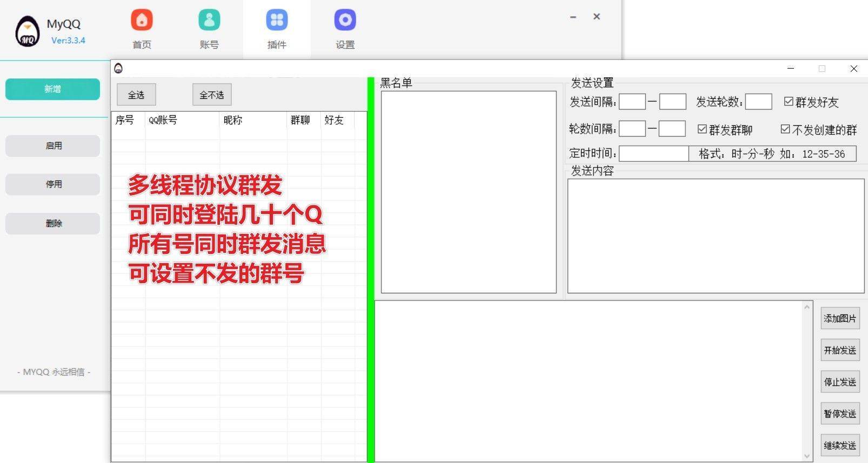Click inside the 发送内容 text area
This screenshot has height=463, width=868.
[715, 236]
